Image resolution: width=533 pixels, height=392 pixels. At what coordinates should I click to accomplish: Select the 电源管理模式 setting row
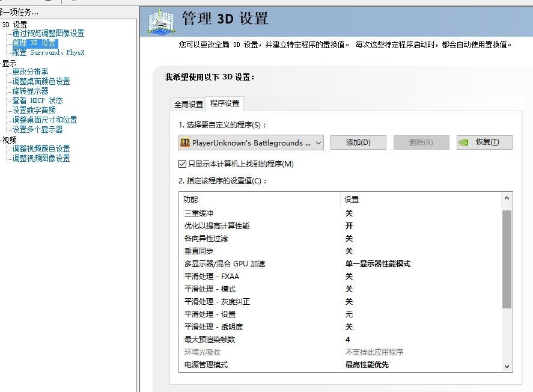click(340, 364)
